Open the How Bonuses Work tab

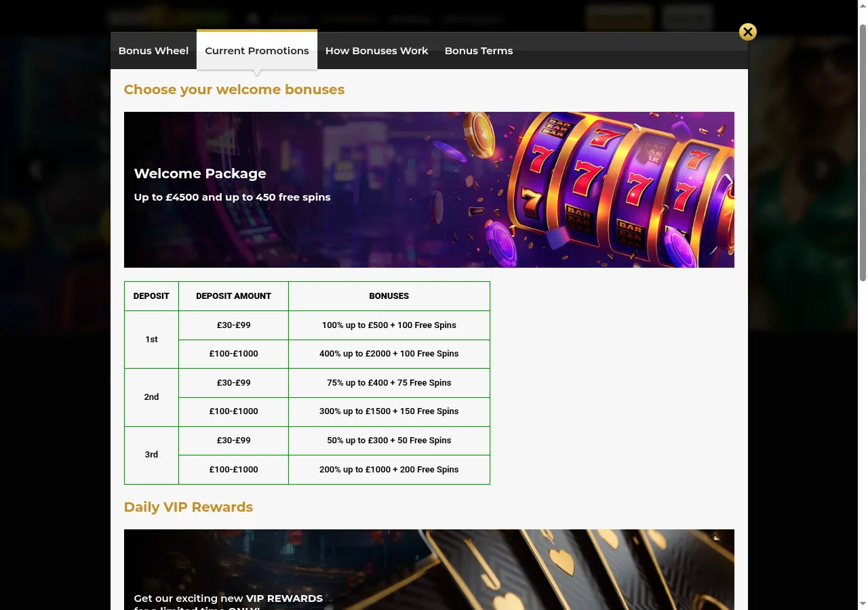[376, 51]
